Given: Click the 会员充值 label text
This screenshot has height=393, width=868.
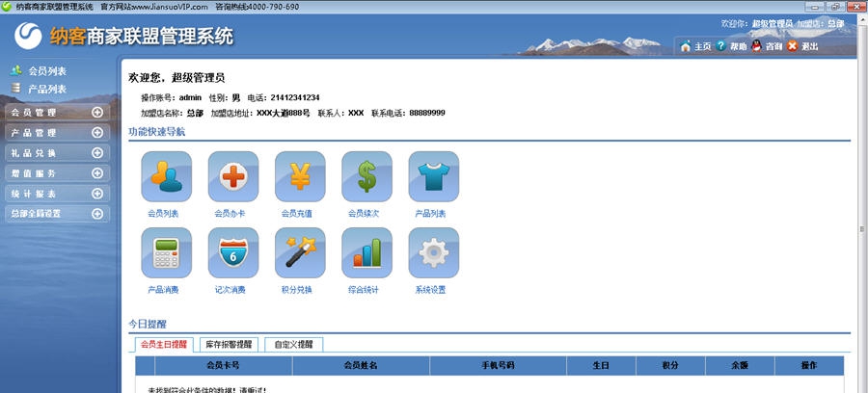Looking at the screenshot, I should (x=297, y=214).
